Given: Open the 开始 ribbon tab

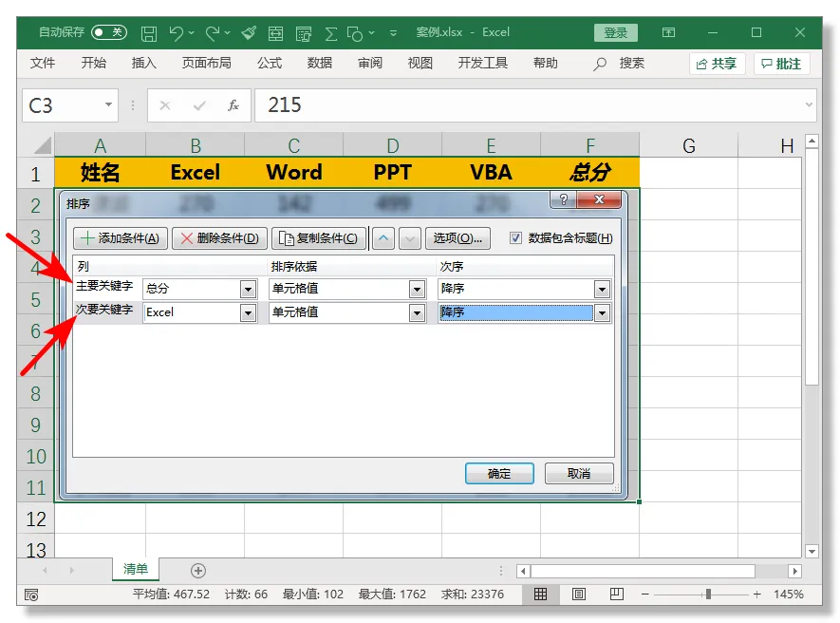Looking at the screenshot, I should [93, 64].
